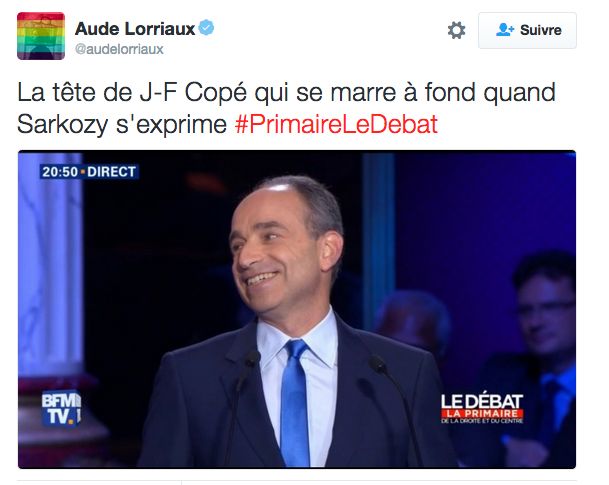Image resolution: width=609 pixels, height=485 pixels.
Task: Click the BFM TV logo in photo
Action: point(61,408)
